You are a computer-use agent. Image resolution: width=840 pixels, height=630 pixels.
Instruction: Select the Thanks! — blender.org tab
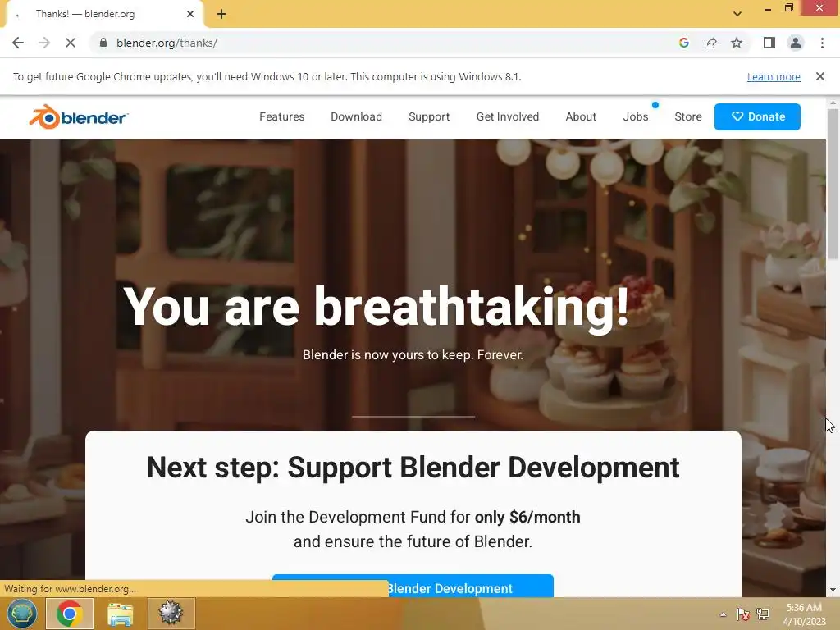point(104,14)
